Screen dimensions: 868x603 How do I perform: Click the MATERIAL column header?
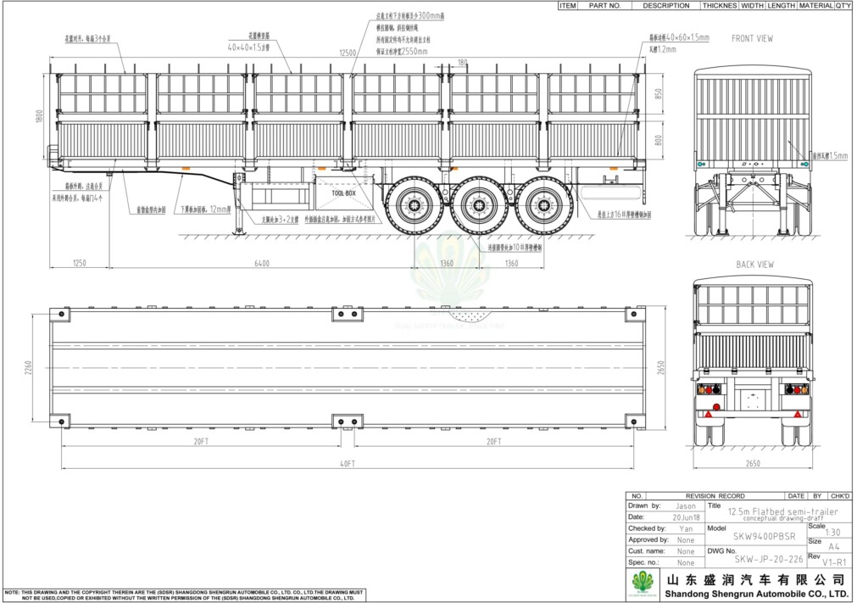tap(815, 5)
